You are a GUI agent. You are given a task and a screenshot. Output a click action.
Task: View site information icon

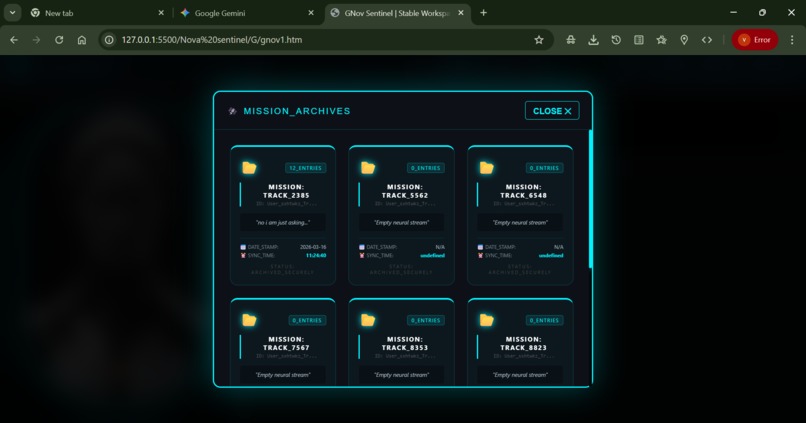tap(109, 40)
